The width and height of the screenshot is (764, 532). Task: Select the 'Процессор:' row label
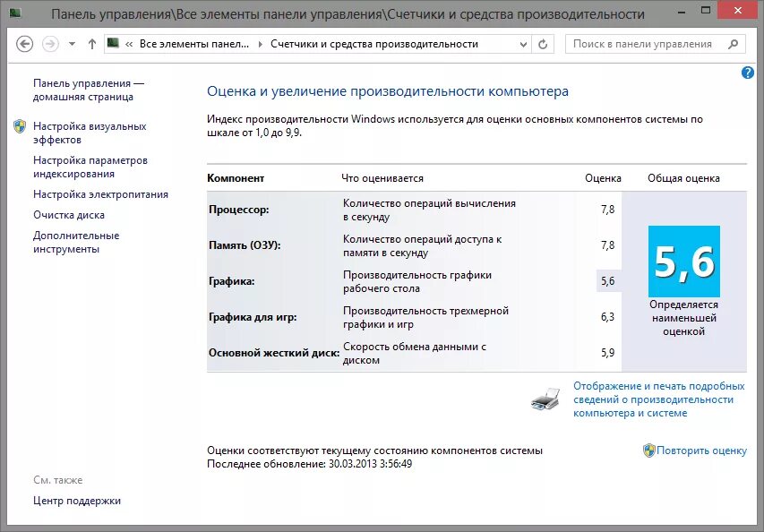click(x=239, y=210)
